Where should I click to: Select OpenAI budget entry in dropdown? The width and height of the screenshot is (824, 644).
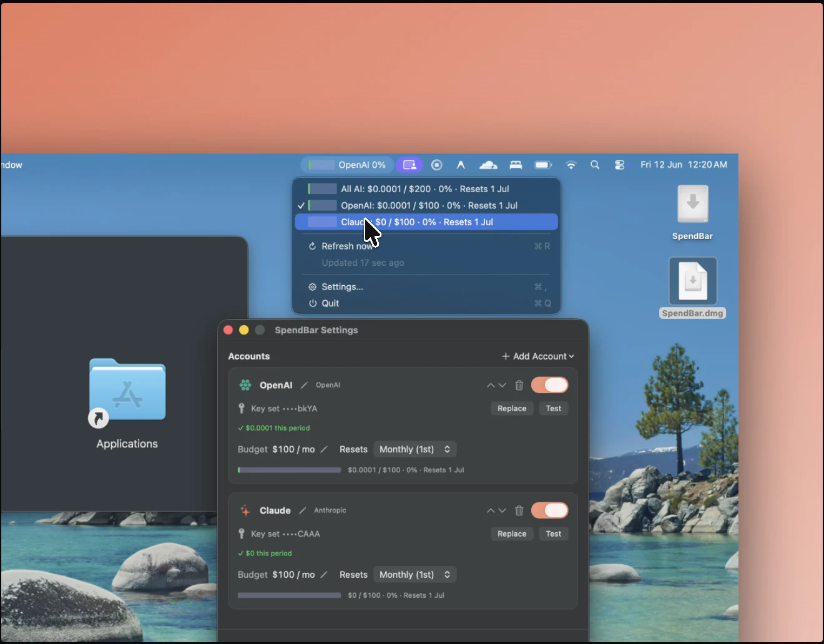point(426,205)
